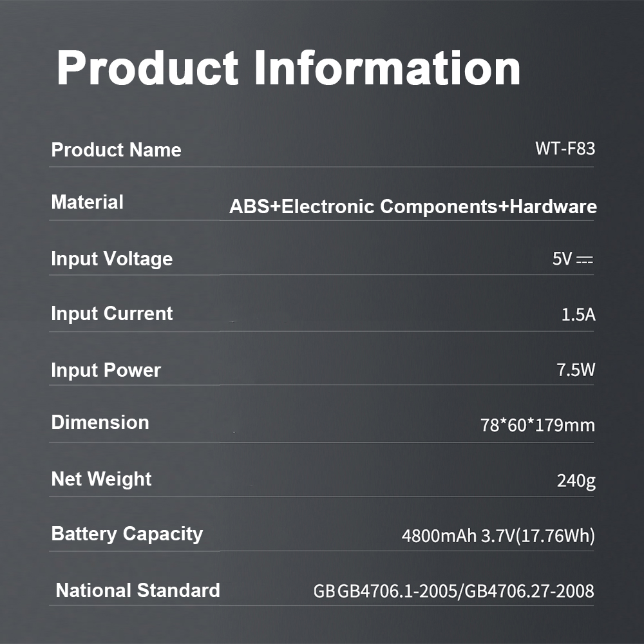Click the Product Information heading
The height and width of the screenshot is (644, 644).
click(x=289, y=68)
